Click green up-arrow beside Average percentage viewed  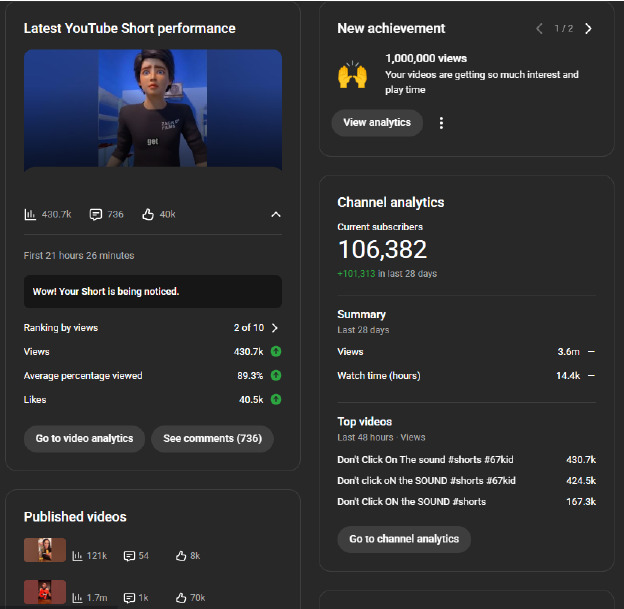(x=276, y=376)
